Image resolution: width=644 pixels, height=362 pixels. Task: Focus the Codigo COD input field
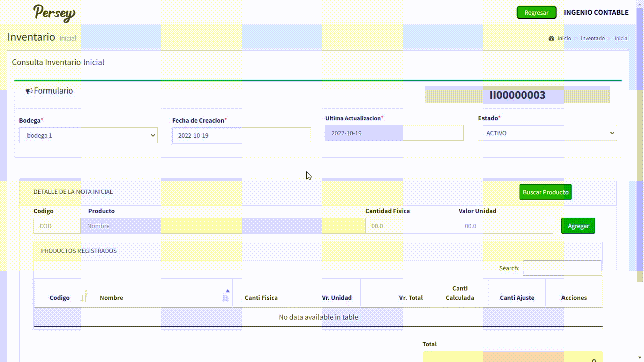(x=57, y=226)
